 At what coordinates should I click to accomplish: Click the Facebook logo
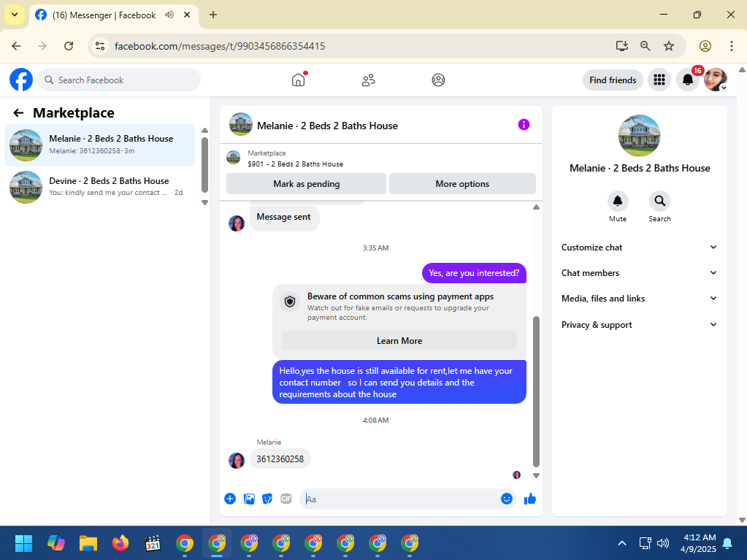tap(21, 80)
